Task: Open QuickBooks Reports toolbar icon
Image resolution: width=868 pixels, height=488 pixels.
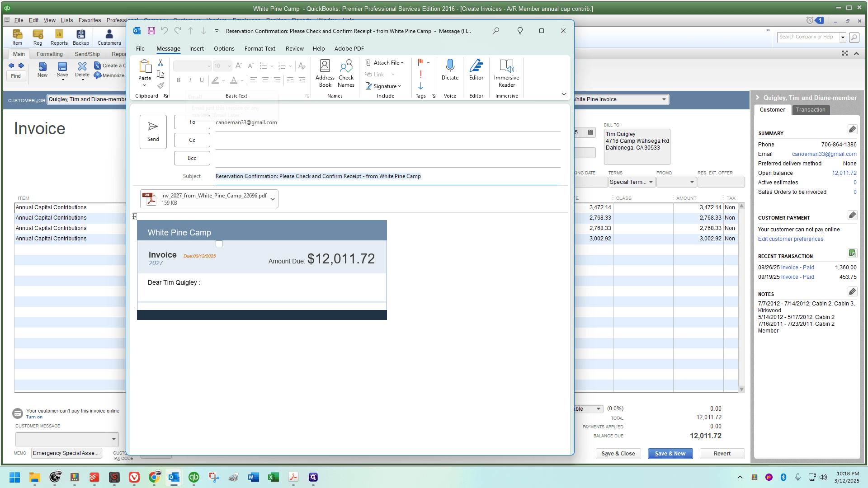Action: (x=59, y=37)
